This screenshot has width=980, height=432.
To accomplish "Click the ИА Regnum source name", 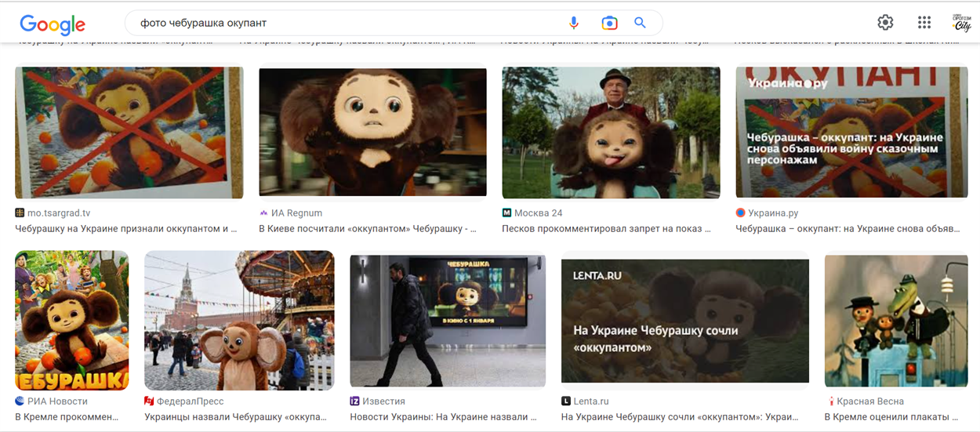I will tap(296, 212).
